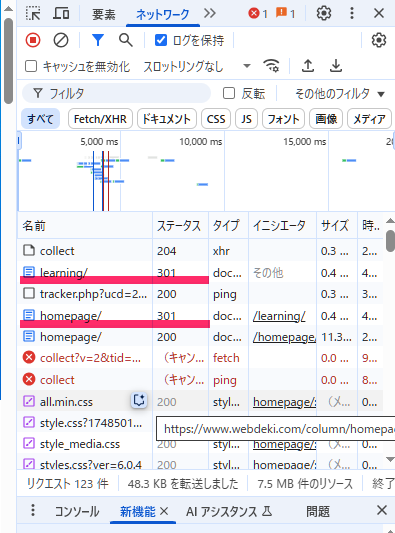Click the フィルタ text input field
Image resolution: width=395 pixels, height=533 pixels.
116,93
